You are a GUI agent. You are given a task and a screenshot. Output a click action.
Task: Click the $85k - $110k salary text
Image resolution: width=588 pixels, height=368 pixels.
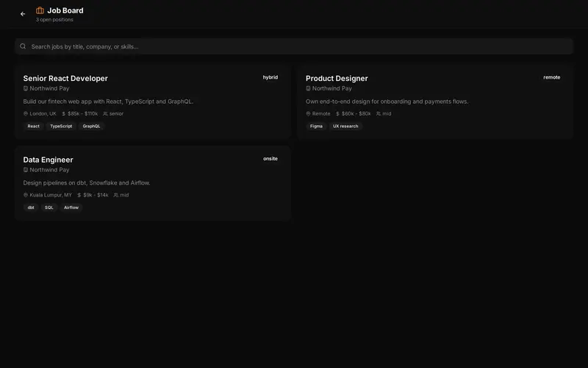point(82,114)
